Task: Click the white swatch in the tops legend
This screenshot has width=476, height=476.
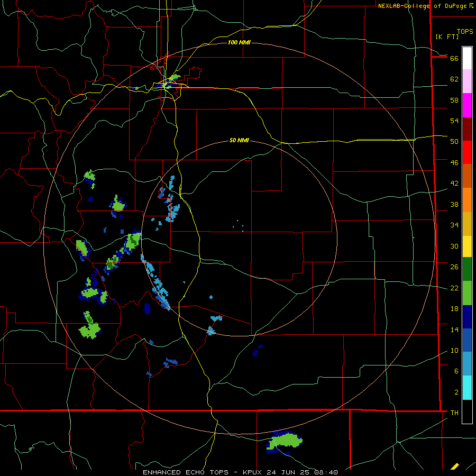Action: pyautogui.click(x=467, y=58)
